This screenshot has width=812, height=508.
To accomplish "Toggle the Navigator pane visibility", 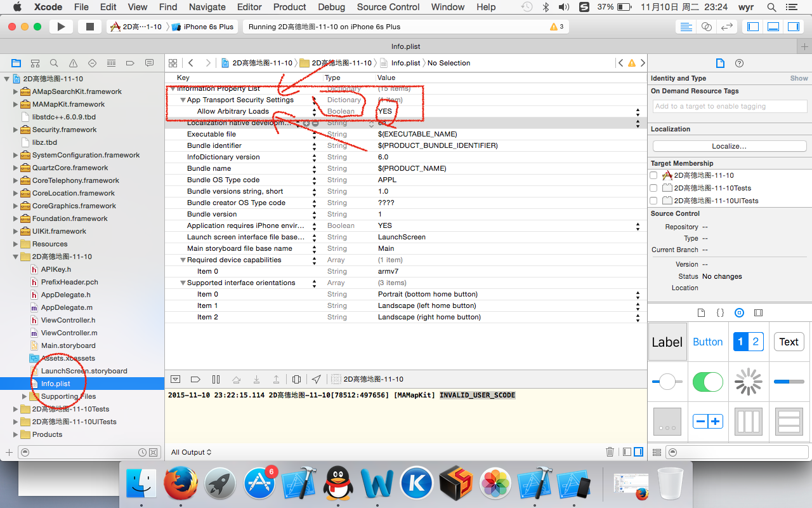I will [x=753, y=27].
